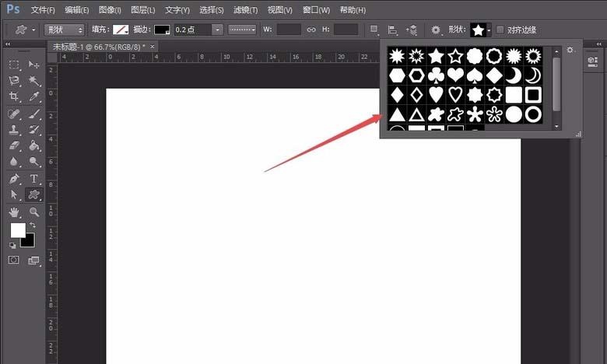Switch to the 未标题-1 document tab

pos(99,47)
